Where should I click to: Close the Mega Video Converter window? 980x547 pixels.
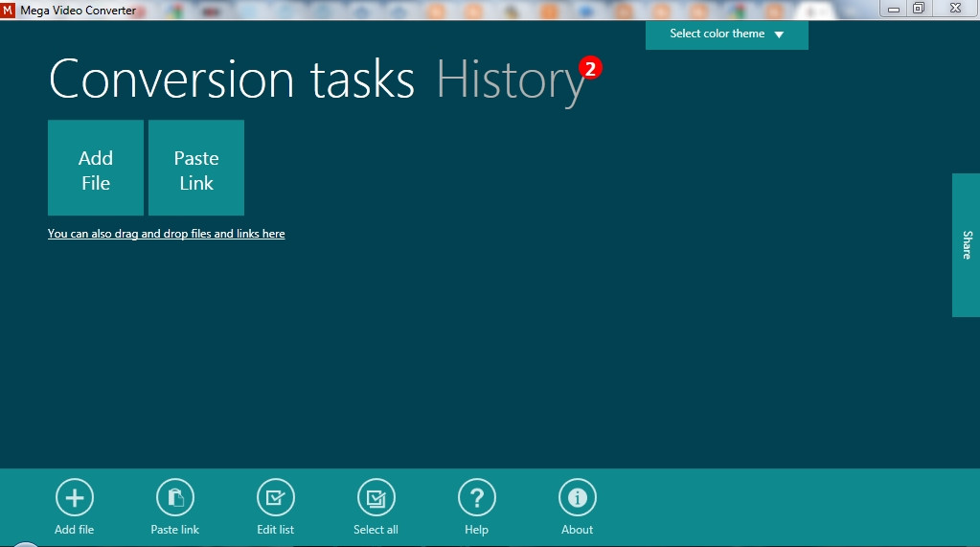coord(955,9)
